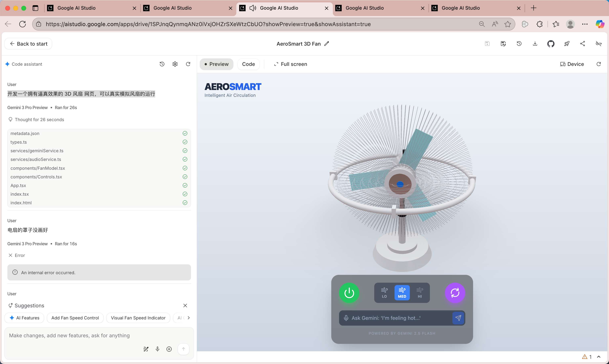Select the LO fan speed option

point(384,293)
